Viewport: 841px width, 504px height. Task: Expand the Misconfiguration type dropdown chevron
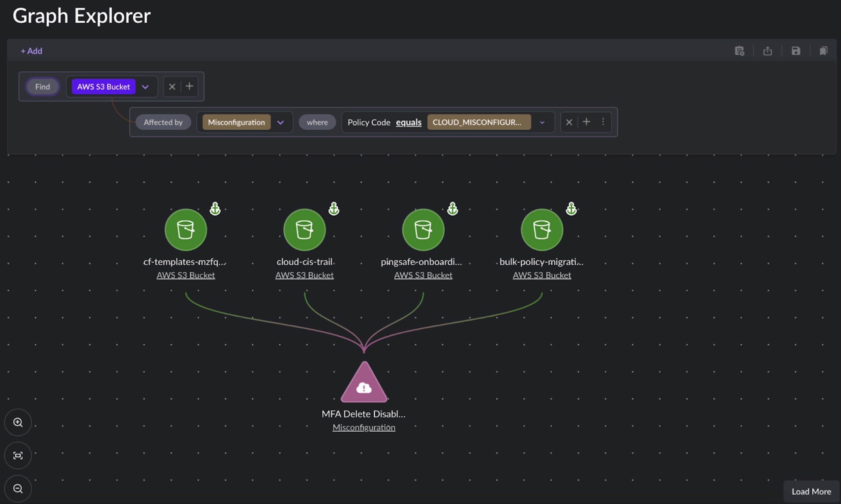[280, 122]
